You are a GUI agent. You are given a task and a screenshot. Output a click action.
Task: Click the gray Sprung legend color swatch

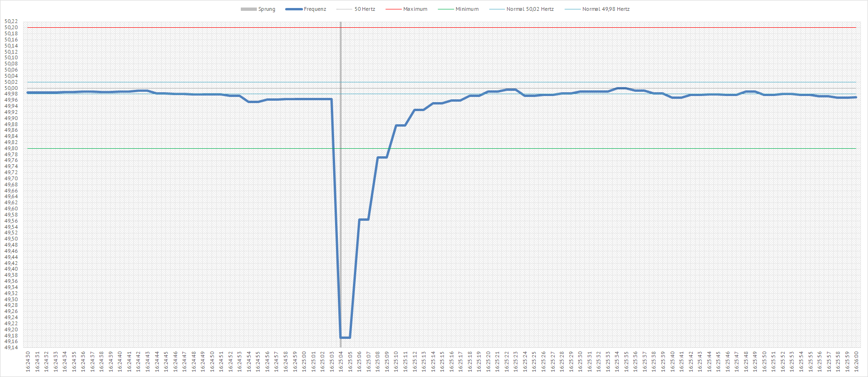[x=248, y=9]
